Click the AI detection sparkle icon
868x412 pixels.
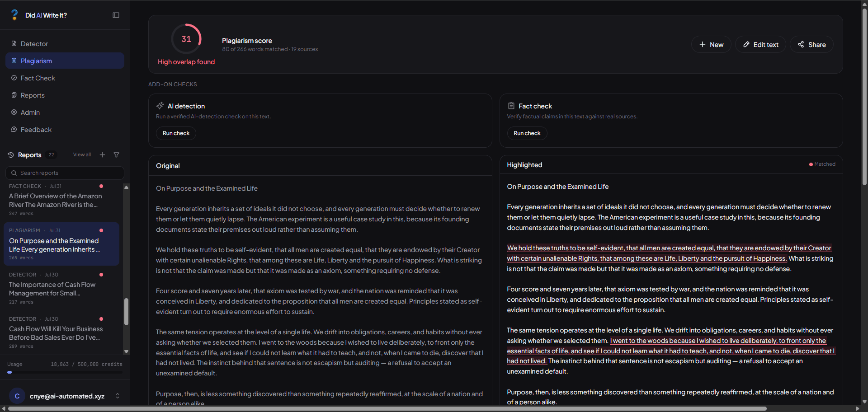click(160, 106)
